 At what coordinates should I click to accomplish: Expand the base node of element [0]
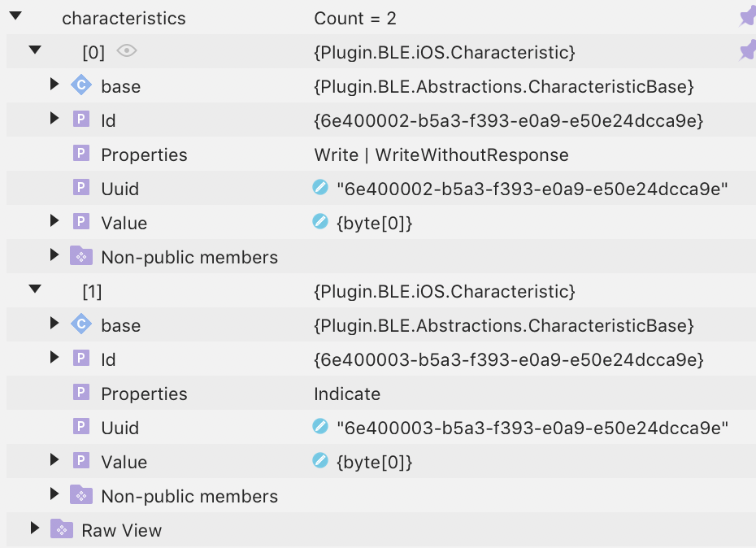tap(54, 85)
